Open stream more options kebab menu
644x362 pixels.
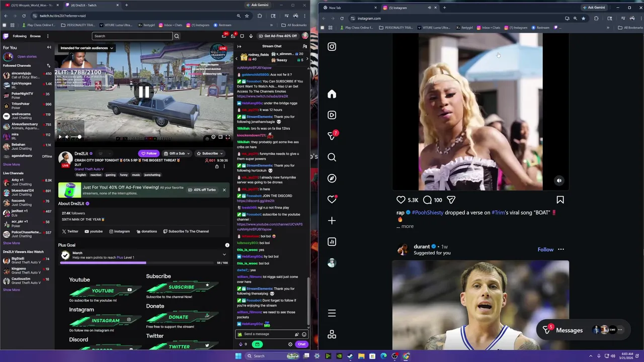tap(224, 166)
